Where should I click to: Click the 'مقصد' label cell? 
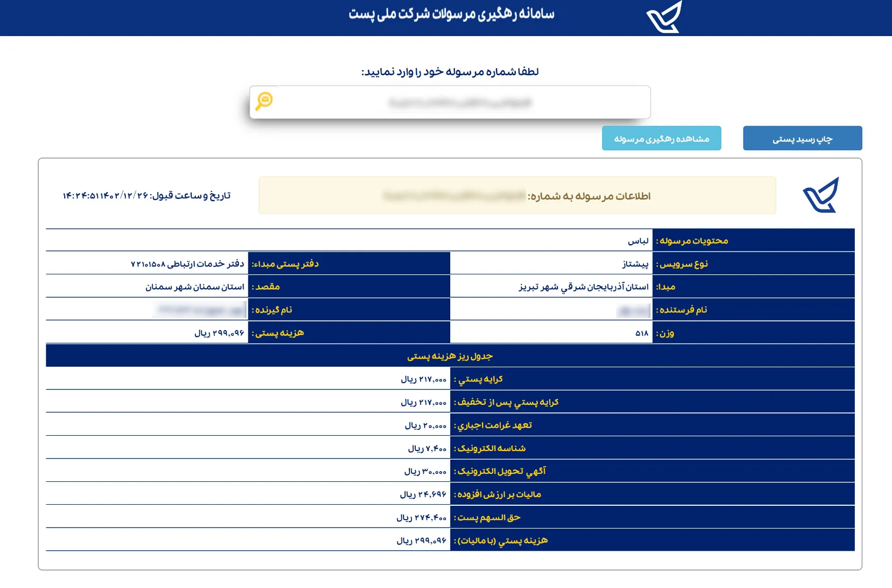[349, 287]
